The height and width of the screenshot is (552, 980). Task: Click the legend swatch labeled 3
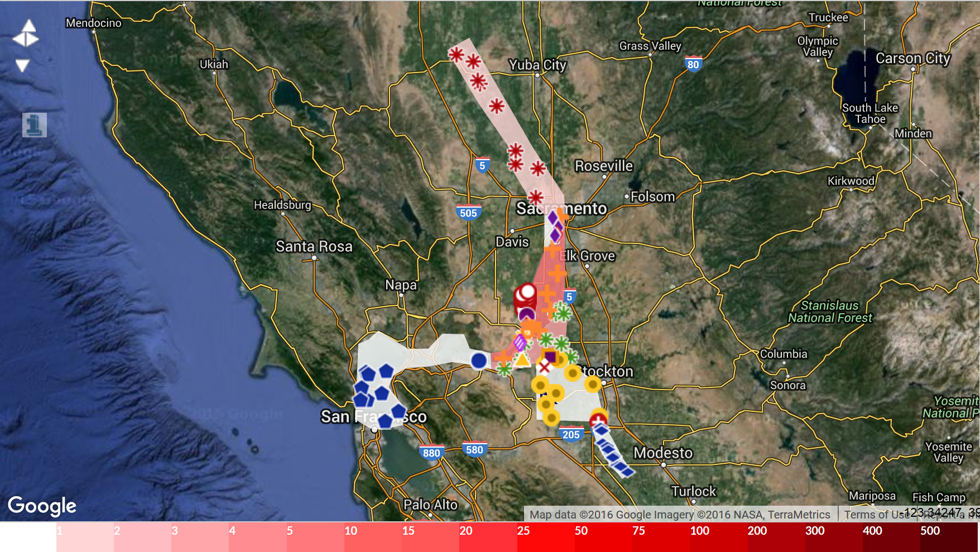pos(200,537)
